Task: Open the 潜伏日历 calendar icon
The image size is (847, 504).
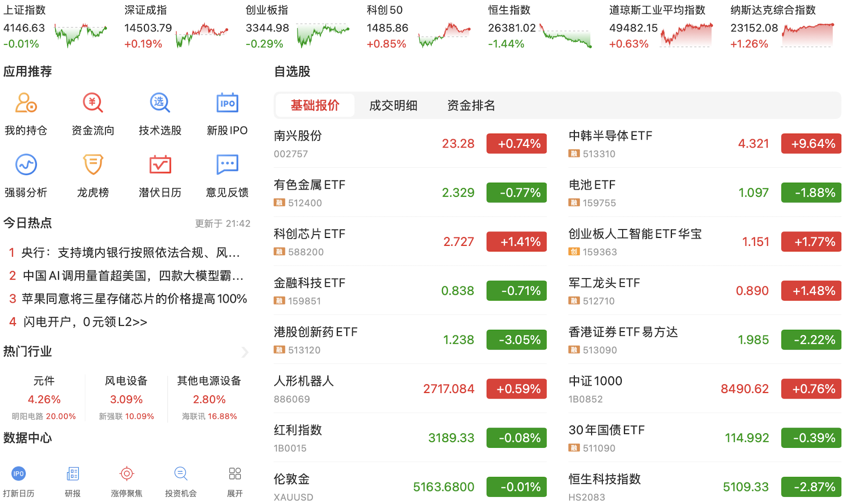Action: [160, 165]
